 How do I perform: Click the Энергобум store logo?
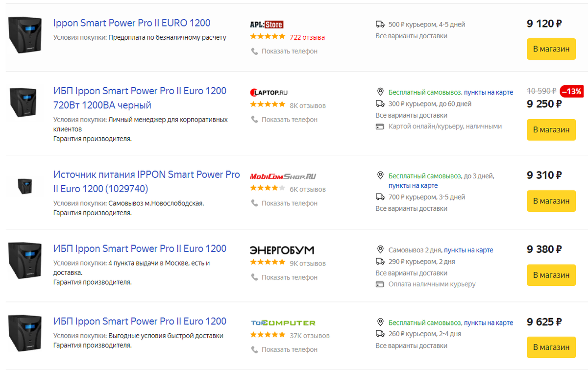(282, 250)
